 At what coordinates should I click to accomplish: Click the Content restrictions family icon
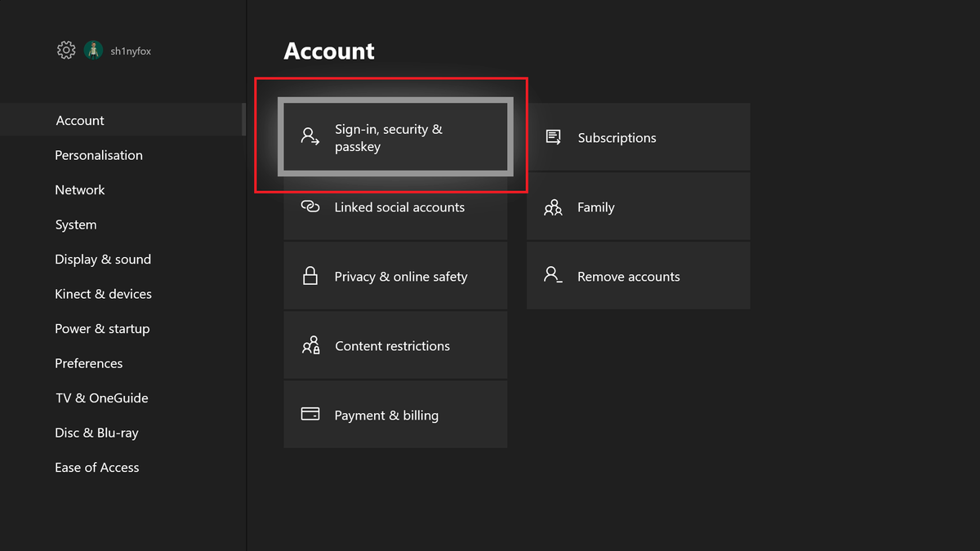(310, 344)
